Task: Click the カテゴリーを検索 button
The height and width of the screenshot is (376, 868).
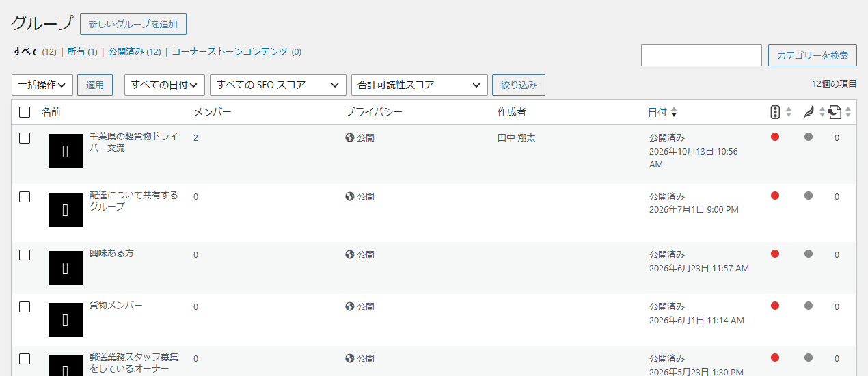Action: coord(812,55)
